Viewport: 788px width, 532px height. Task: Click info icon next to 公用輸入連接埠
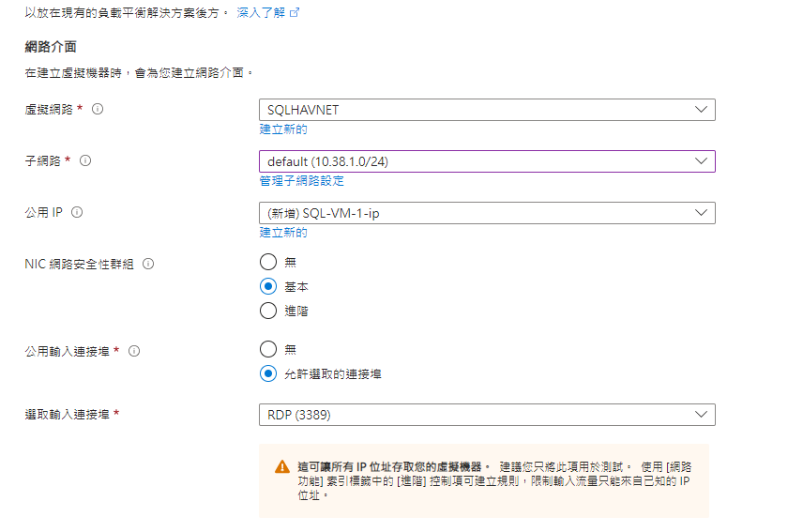(134, 351)
